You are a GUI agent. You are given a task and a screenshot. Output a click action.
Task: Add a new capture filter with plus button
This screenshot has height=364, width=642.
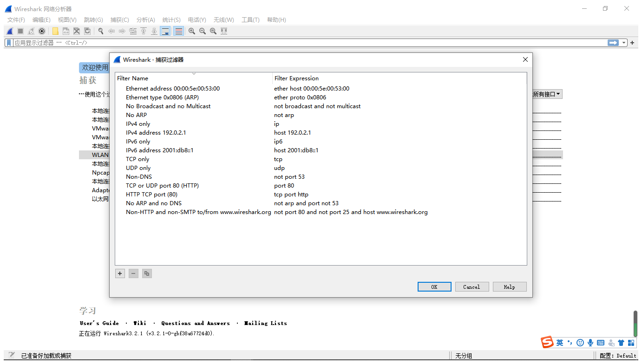tap(120, 273)
